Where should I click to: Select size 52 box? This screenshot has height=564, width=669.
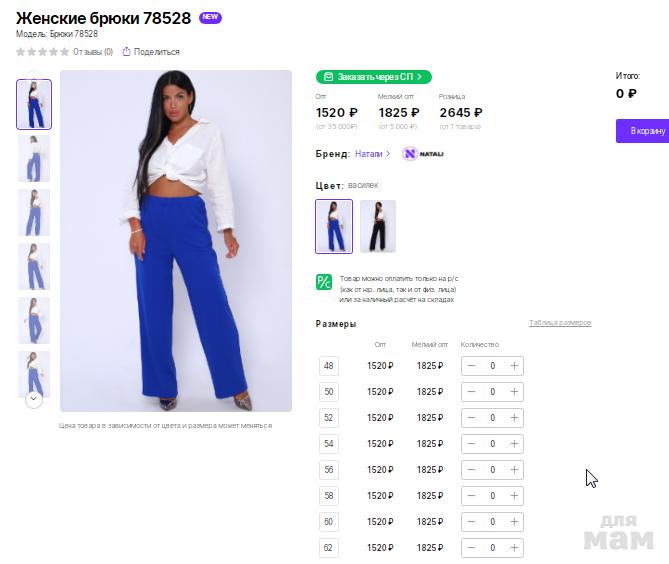[x=329, y=418]
